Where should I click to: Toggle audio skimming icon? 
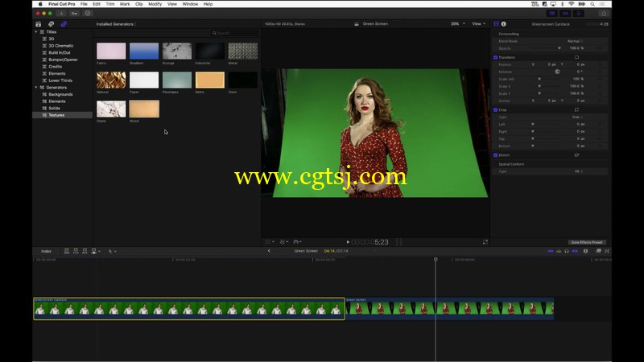[x=559, y=251]
